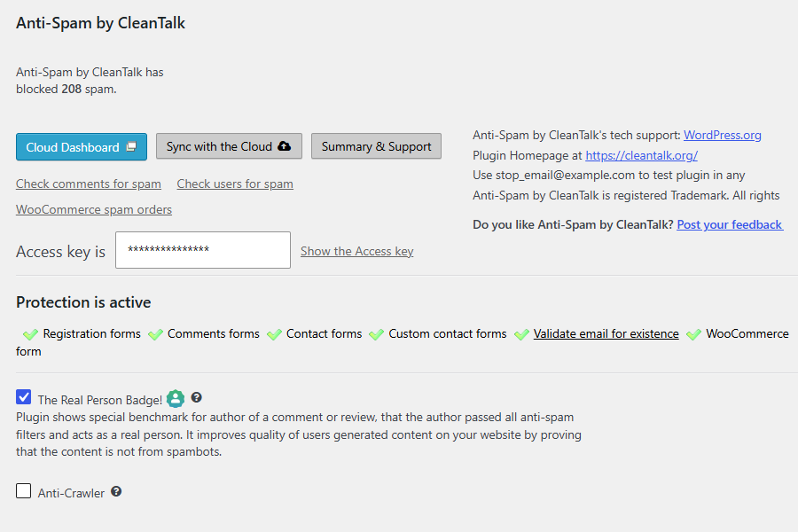
Task: Click the 'Custom contact forms' label
Action: point(448,333)
